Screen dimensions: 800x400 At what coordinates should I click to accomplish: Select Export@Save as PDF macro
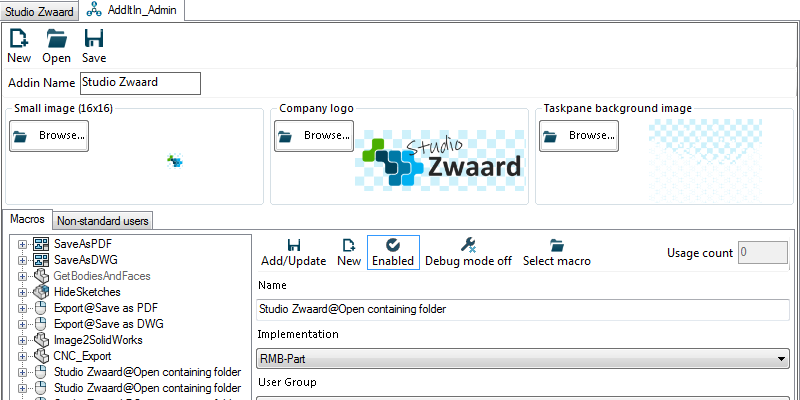[x=106, y=308]
